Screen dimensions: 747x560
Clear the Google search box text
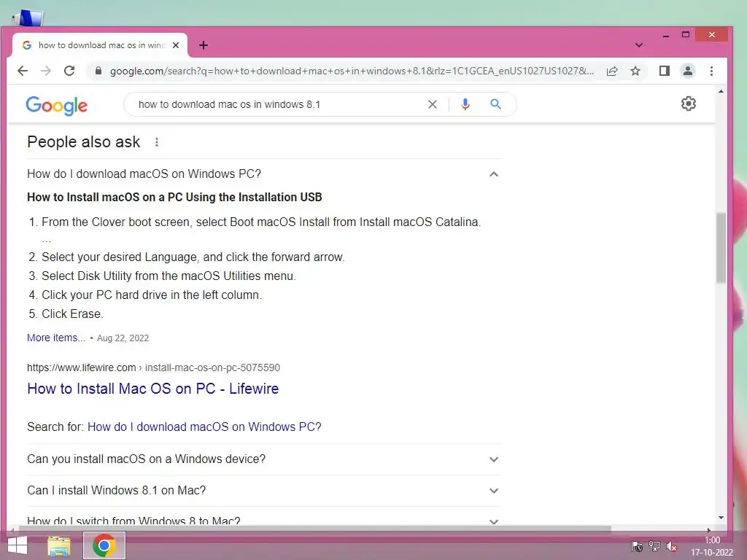(433, 104)
